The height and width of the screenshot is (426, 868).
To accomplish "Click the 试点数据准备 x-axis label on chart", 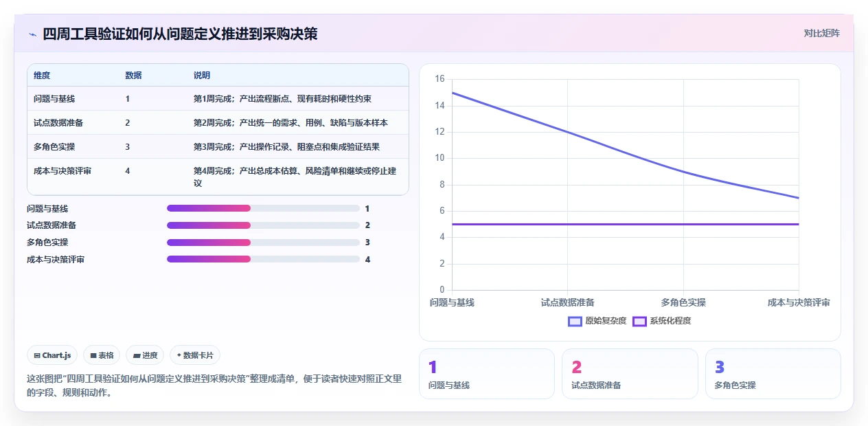I will [568, 302].
